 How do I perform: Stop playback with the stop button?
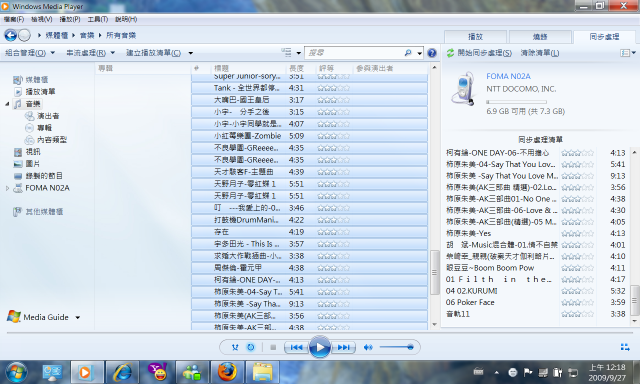coord(273,347)
